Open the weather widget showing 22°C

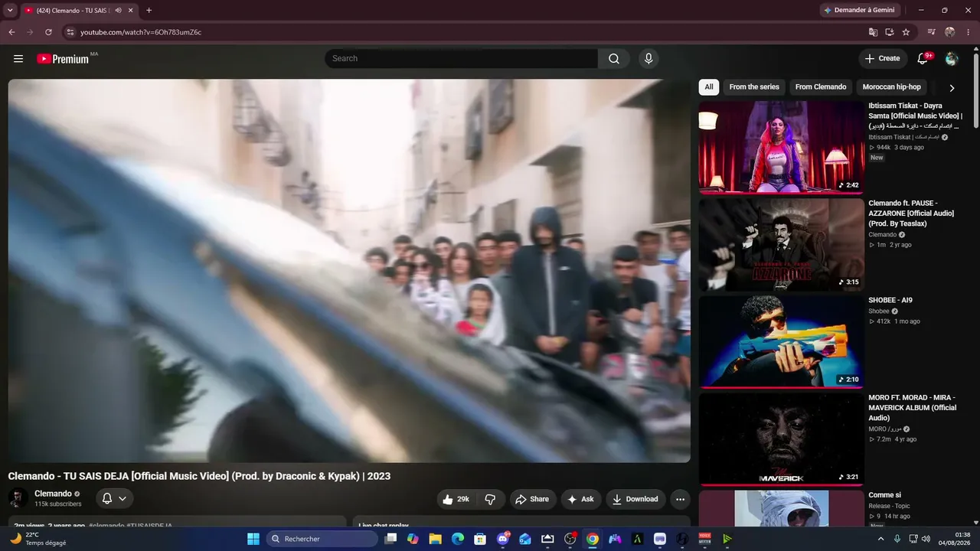[37, 539]
